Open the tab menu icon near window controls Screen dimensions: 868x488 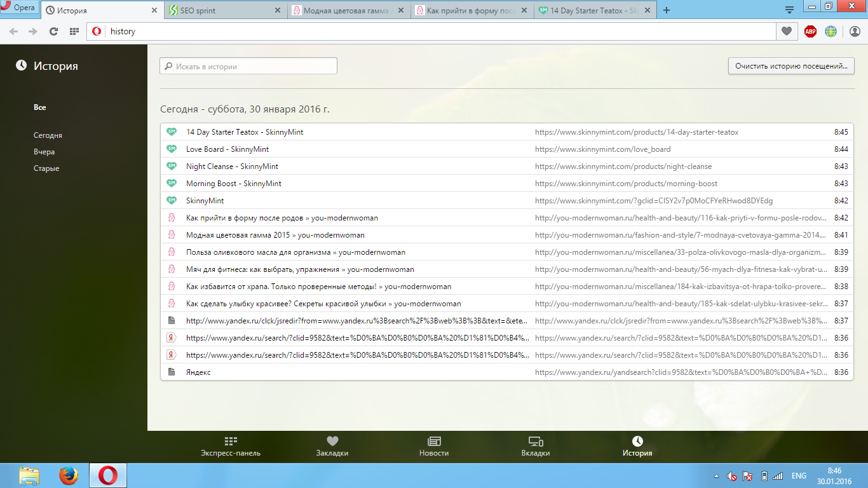pos(789,10)
